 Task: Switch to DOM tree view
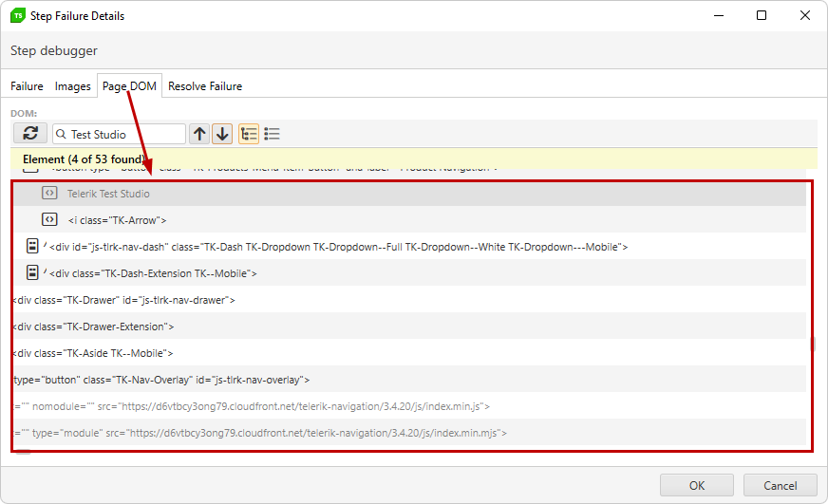(249, 134)
